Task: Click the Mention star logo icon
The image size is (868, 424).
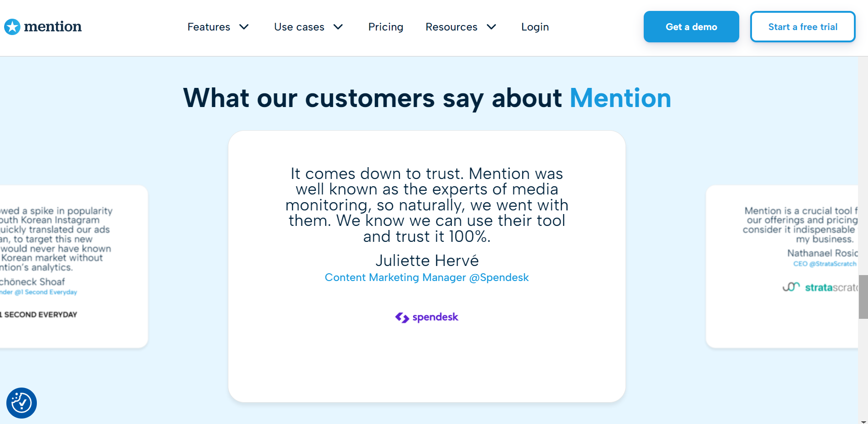Action: pyautogui.click(x=12, y=27)
